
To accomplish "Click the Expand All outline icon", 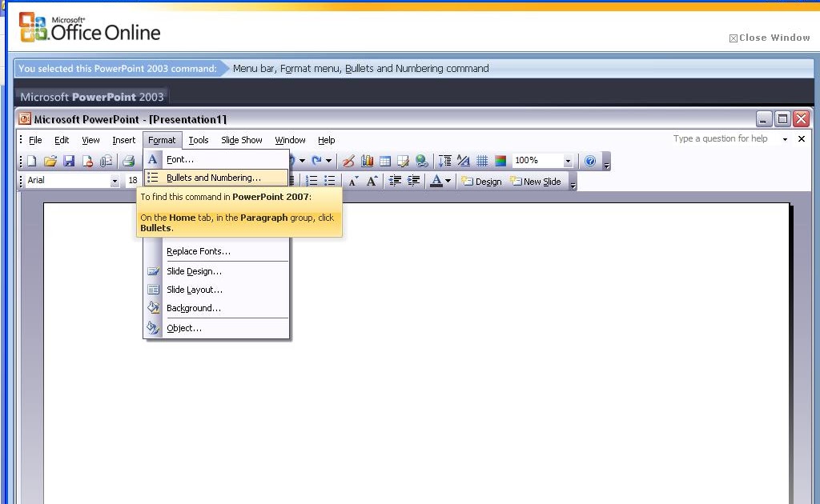I will point(445,161).
